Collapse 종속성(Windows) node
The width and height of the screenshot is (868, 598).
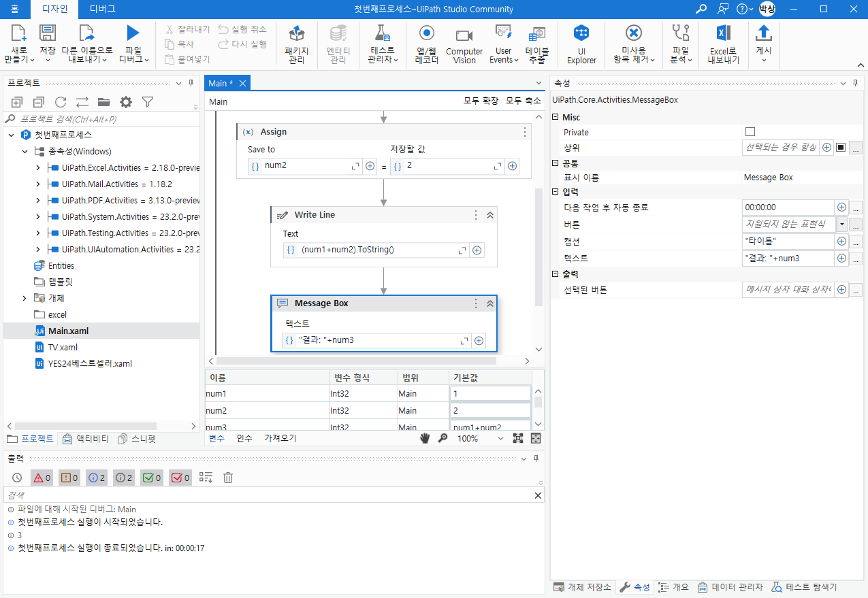[25, 151]
